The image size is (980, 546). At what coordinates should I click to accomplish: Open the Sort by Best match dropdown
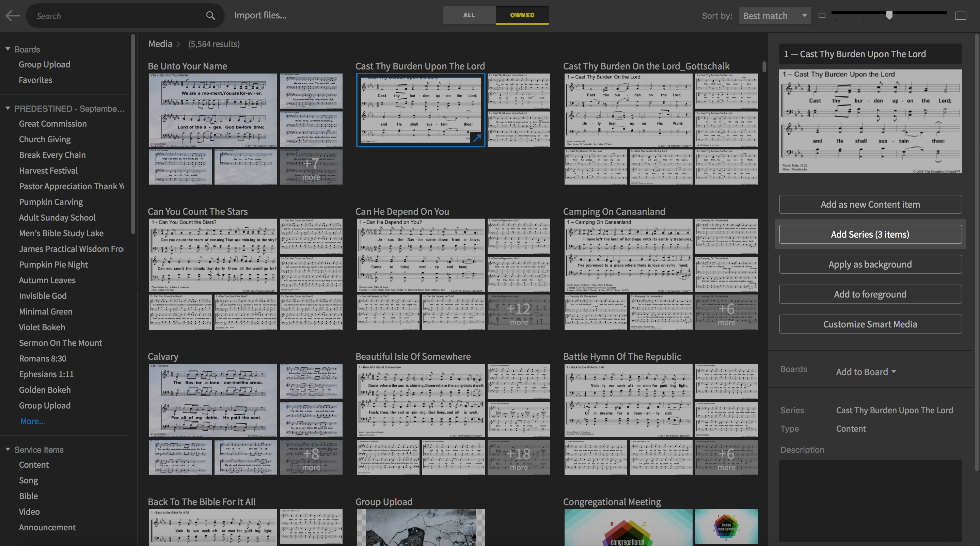774,16
